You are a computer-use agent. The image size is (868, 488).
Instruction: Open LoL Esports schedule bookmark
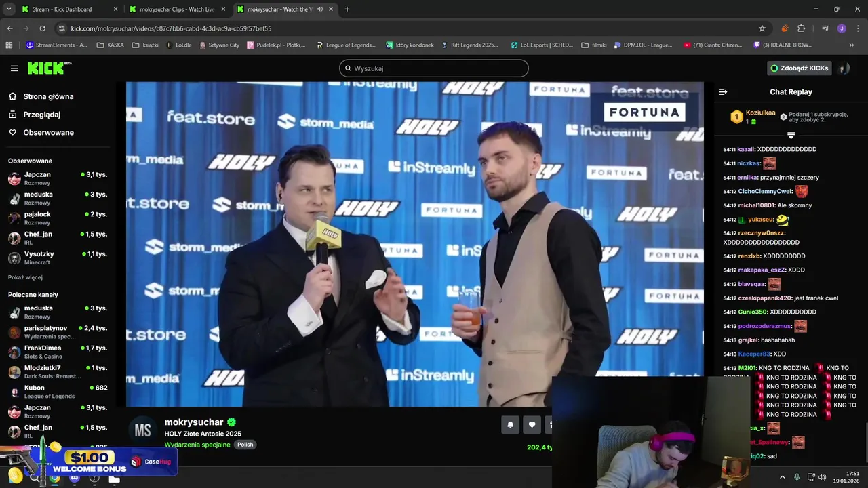[542, 45]
